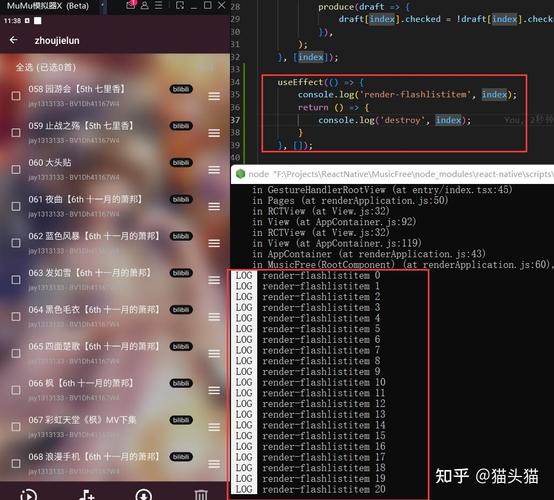Click the play-next icon in bottom toolbar
The image size is (554, 500).
click(29, 494)
